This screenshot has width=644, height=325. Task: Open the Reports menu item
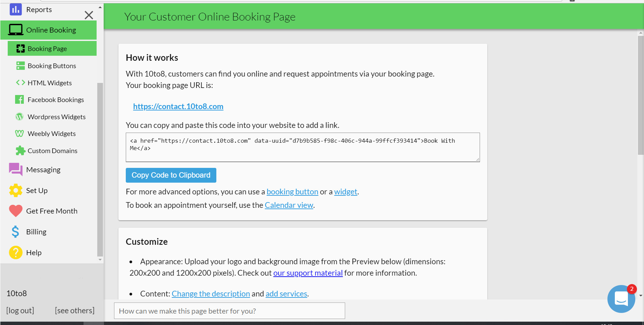pos(39,10)
